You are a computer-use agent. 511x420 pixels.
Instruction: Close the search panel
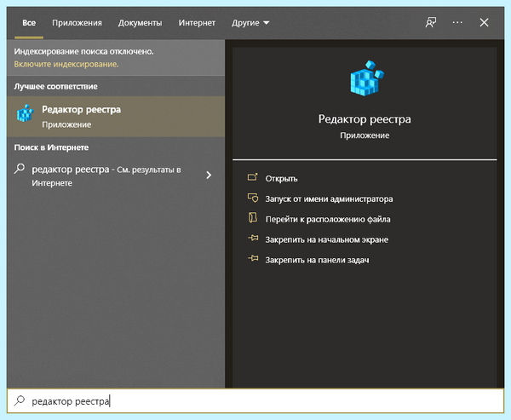[485, 22]
